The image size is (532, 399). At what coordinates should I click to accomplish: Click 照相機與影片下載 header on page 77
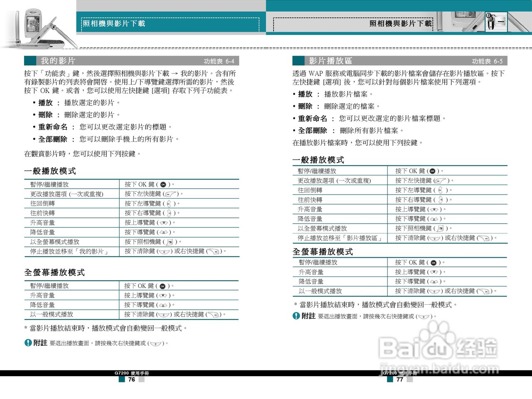coord(401,23)
